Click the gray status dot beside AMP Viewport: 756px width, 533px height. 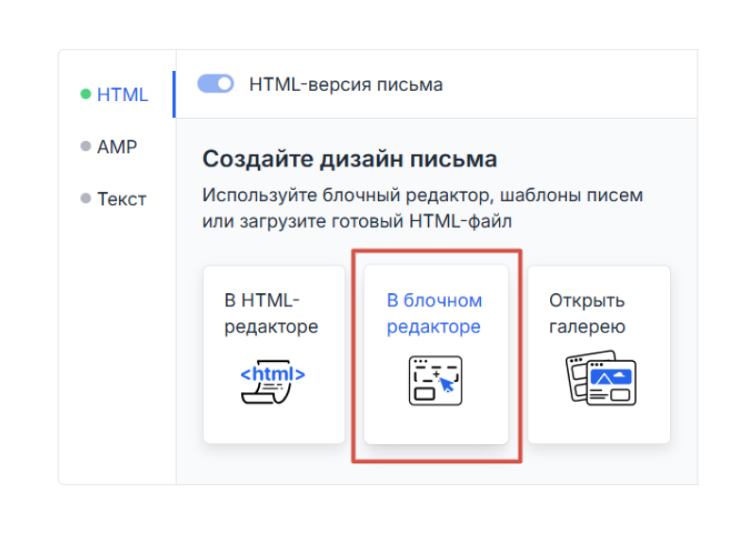coord(86,146)
